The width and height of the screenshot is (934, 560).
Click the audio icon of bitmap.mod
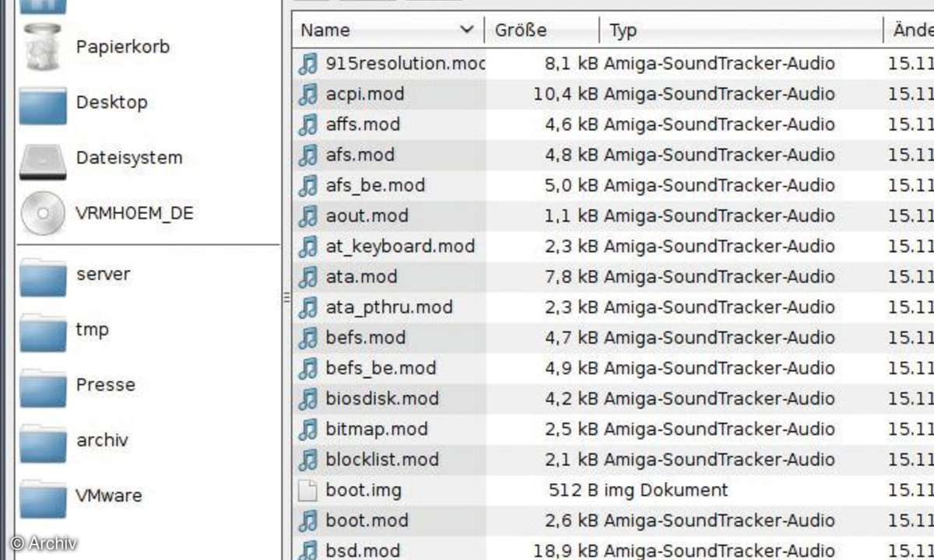(308, 429)
